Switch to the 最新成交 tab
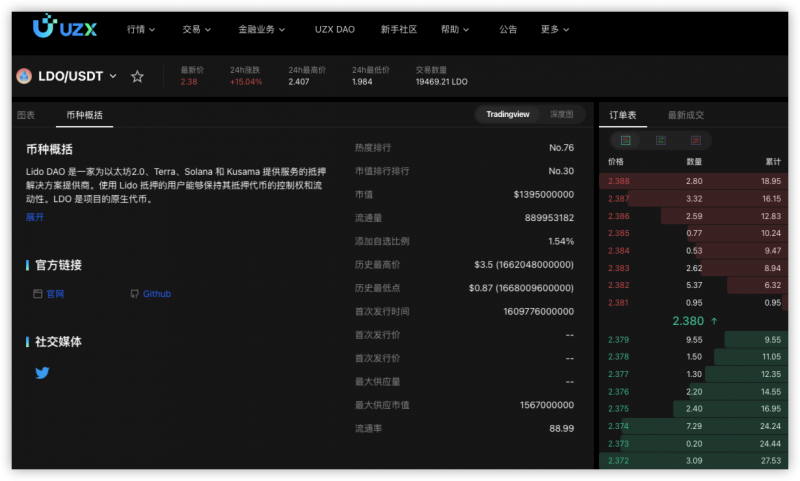 (686, 115)
